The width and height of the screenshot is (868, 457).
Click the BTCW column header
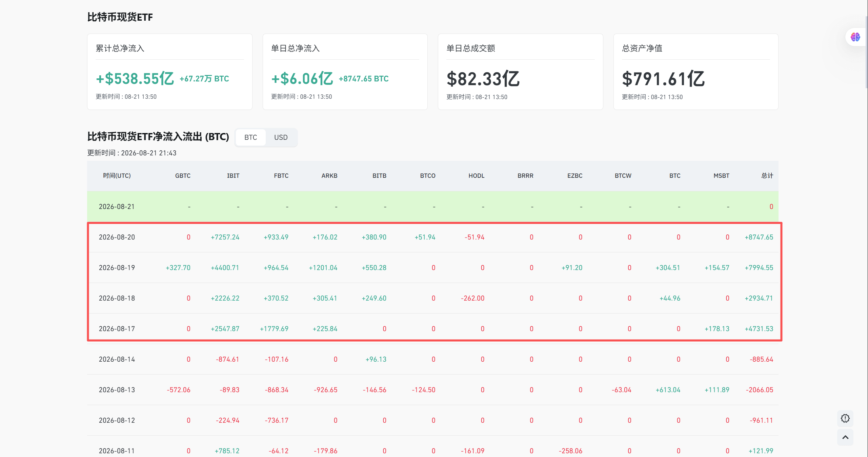tap(623, 176)
